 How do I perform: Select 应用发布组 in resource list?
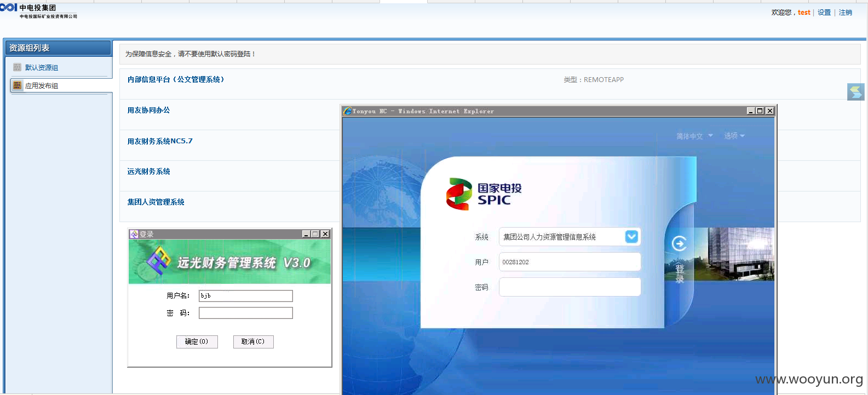coord(42,86)
